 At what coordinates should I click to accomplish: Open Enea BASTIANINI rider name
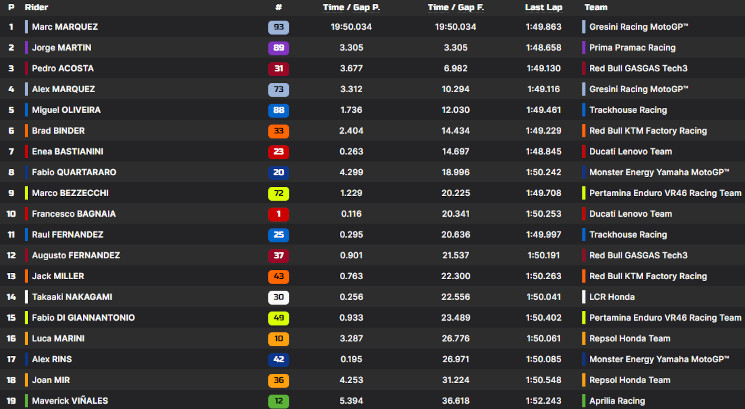[x=67, y=152]
